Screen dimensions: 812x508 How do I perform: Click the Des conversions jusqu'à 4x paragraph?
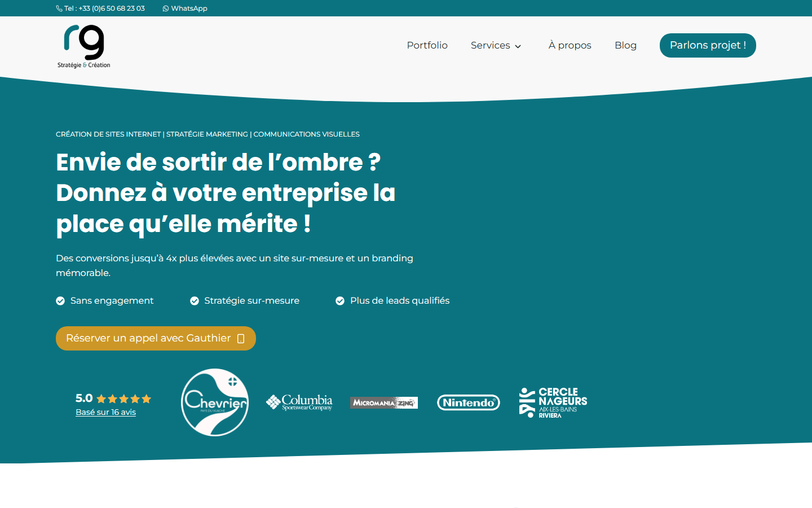pyautogui.click(x=235, y=265)
